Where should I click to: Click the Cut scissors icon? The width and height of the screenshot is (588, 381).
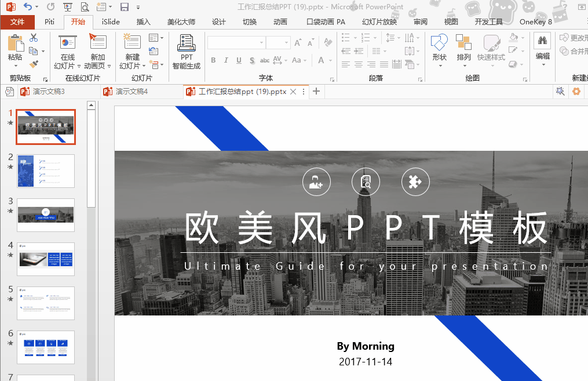[34, 38]
